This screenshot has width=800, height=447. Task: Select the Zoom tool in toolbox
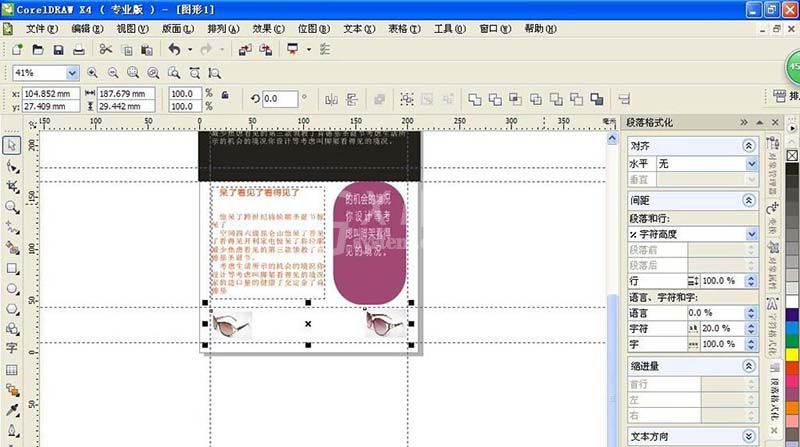[12, 207]
